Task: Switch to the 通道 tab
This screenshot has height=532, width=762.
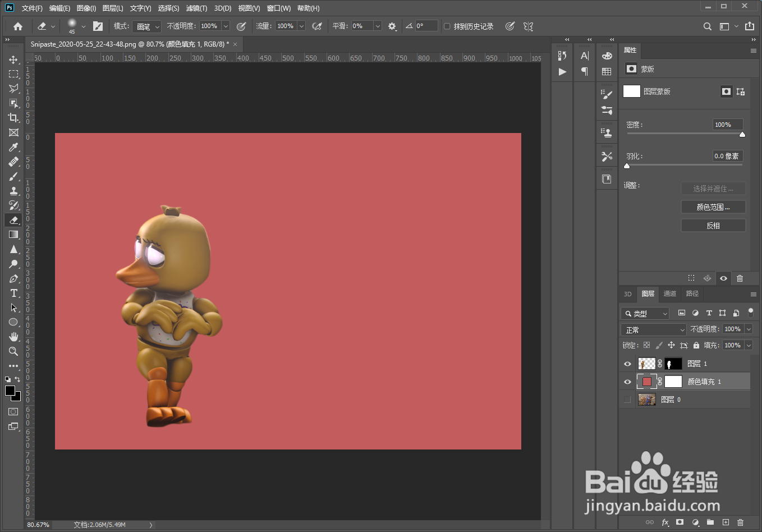Action: click(x=670, y=293)
